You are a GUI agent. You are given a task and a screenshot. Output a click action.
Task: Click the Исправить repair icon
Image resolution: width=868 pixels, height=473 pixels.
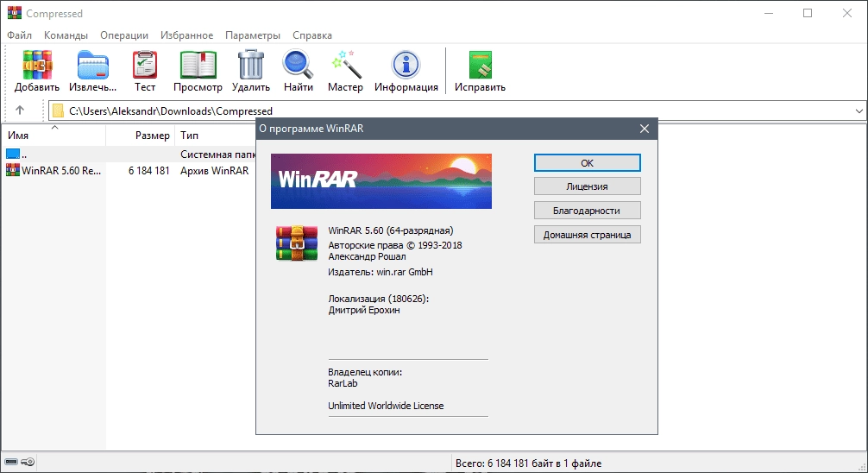pyautogui.click(x=480, y=66)
